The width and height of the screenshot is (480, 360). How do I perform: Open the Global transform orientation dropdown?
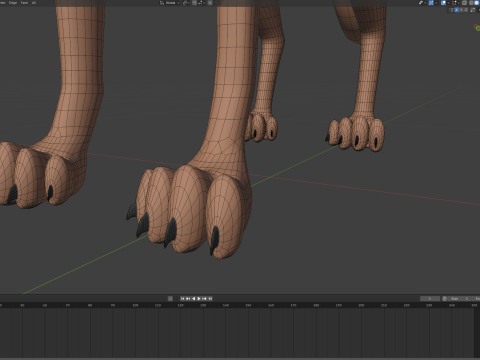click(x=170, y=3)
